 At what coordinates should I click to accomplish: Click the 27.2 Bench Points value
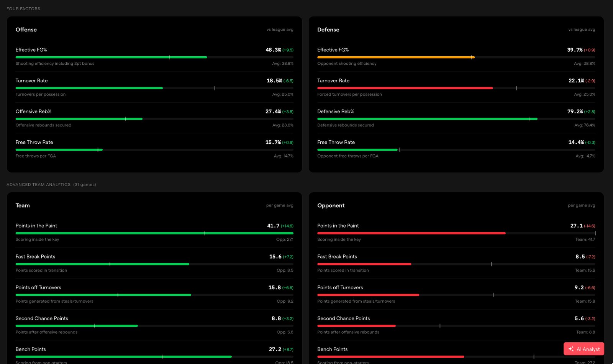(x=275, y=349)
